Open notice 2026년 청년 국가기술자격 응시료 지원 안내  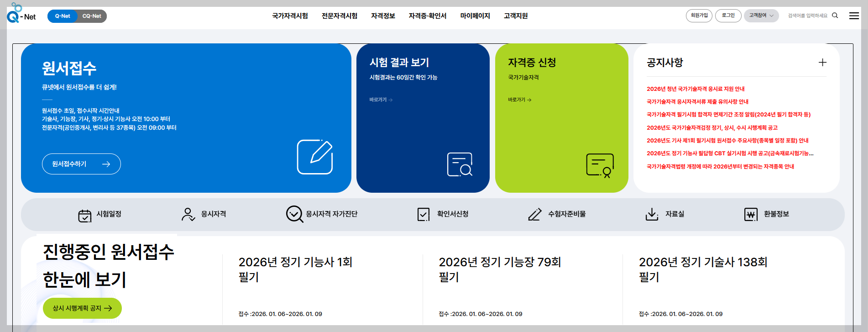[695, 89]
